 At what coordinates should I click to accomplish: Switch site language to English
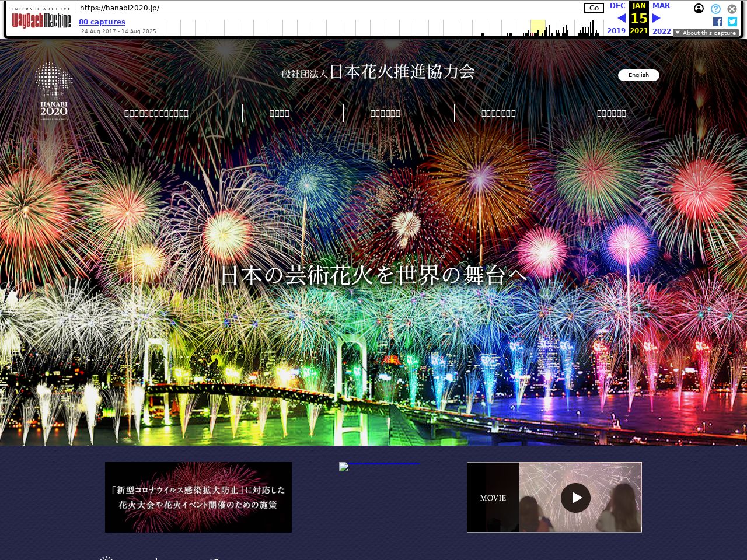click(638, 75)
